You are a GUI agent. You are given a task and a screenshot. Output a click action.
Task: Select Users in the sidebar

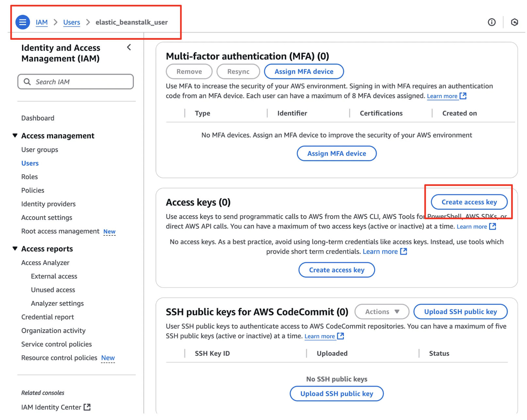click(30, 163)
